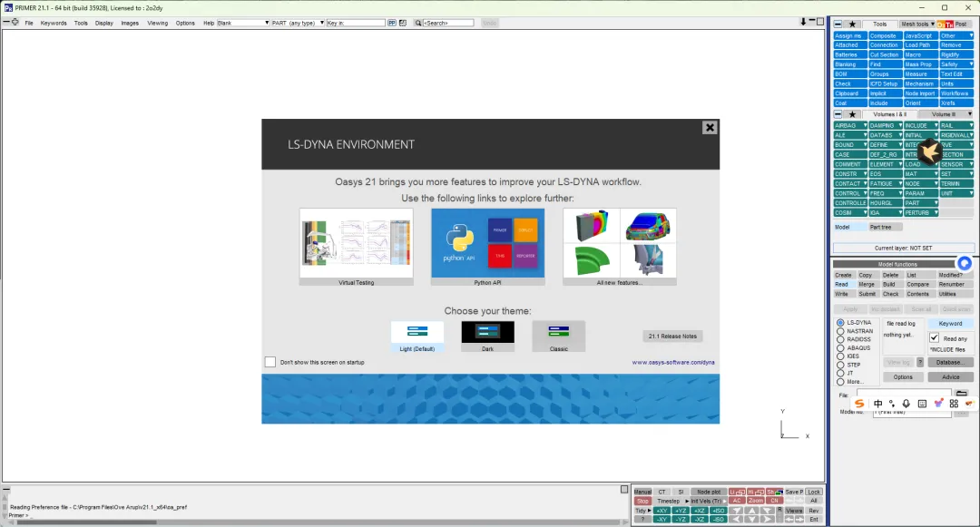Open the Tools menu in menu bar

(x=81, y=23)
